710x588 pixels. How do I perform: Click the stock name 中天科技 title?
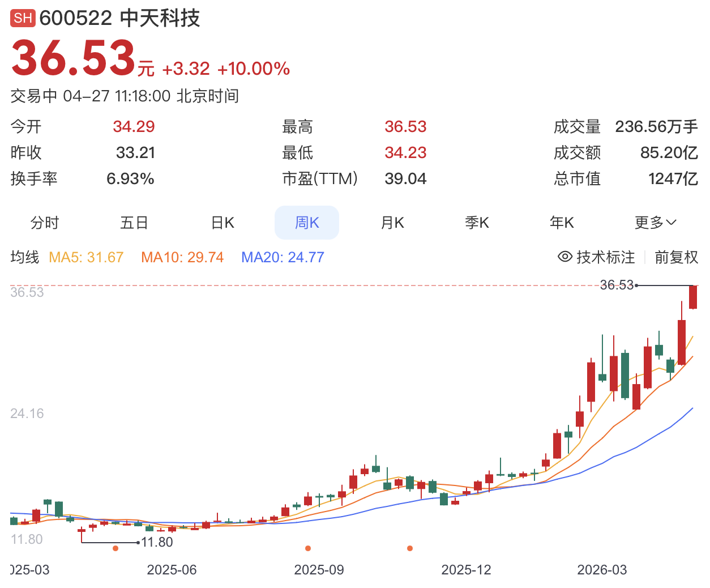[x=160, y=18]
